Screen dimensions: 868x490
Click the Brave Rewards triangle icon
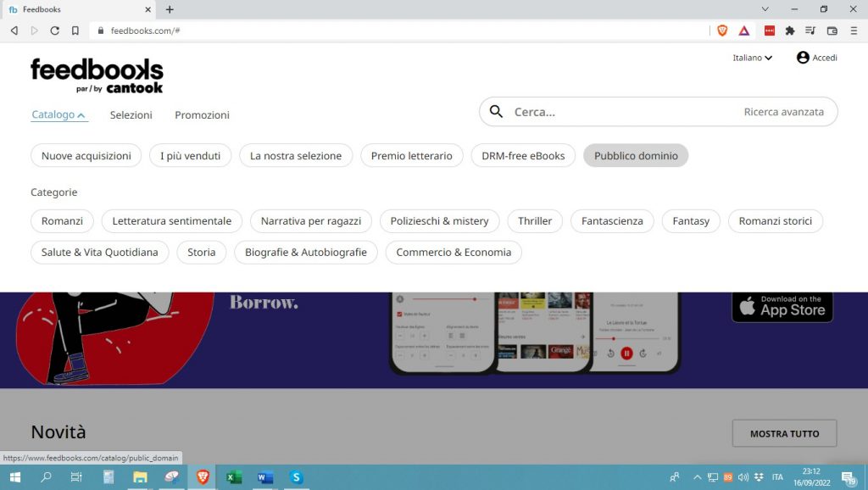coord(743,30)
